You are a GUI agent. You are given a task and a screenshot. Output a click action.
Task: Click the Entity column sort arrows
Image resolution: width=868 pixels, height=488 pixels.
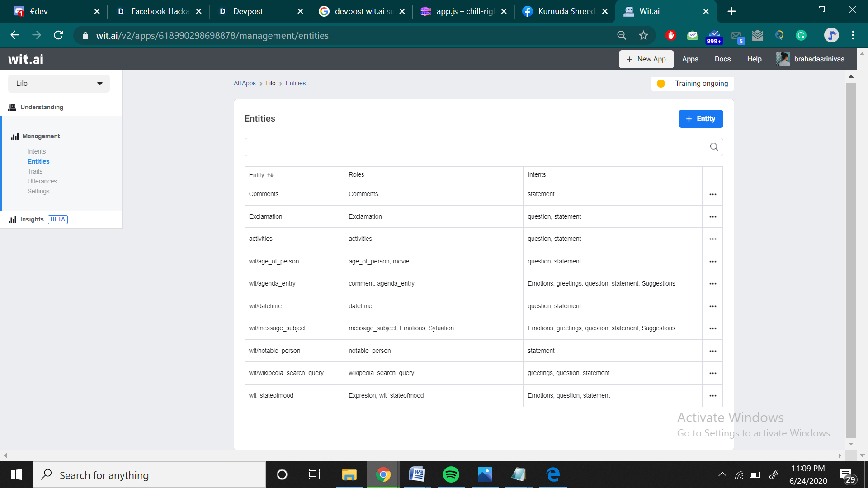point(270,175)
